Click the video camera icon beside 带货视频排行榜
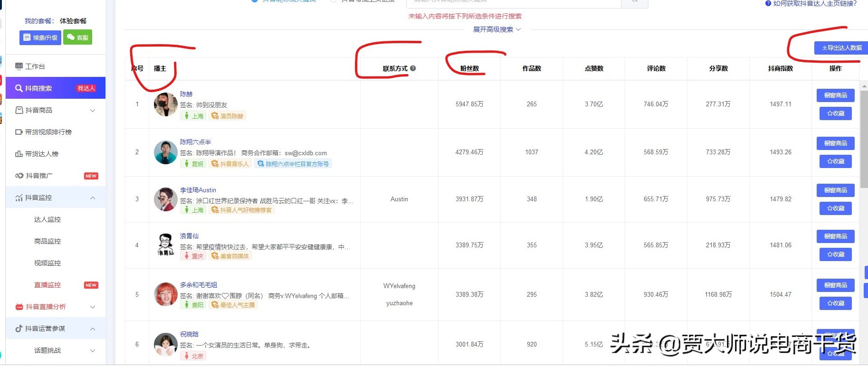Screen dimensions: 868x366 [x=19, y=132]
